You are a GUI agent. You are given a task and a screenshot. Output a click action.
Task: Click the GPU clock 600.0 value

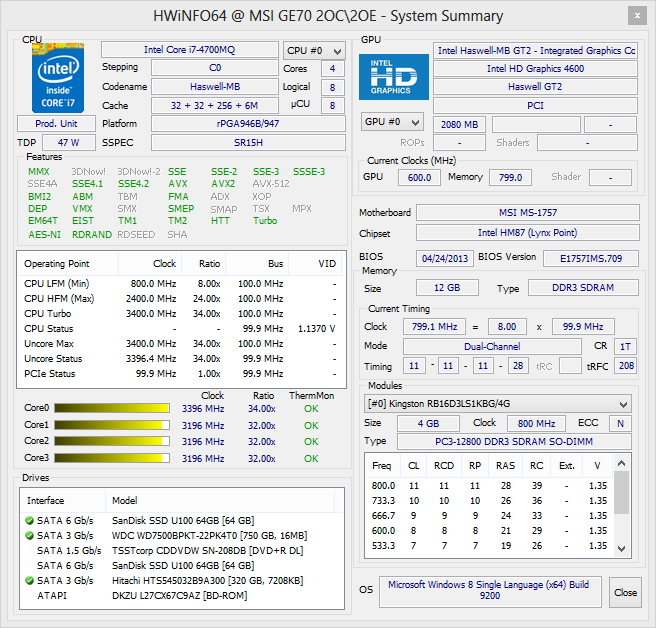419,177
